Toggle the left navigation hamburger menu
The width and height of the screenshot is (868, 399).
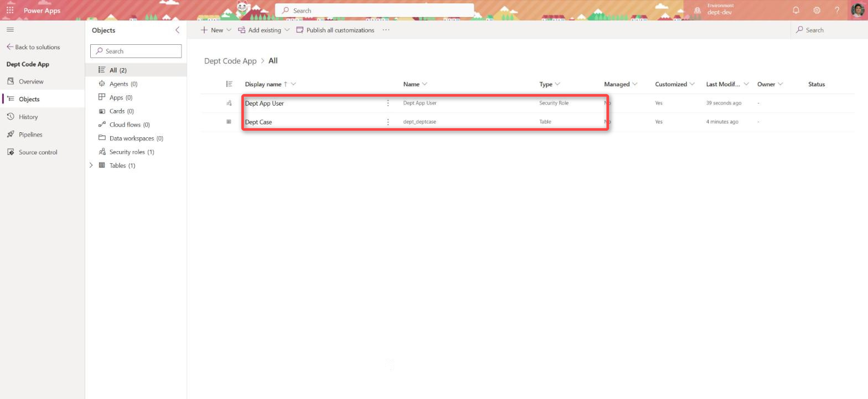pos(10,30)
